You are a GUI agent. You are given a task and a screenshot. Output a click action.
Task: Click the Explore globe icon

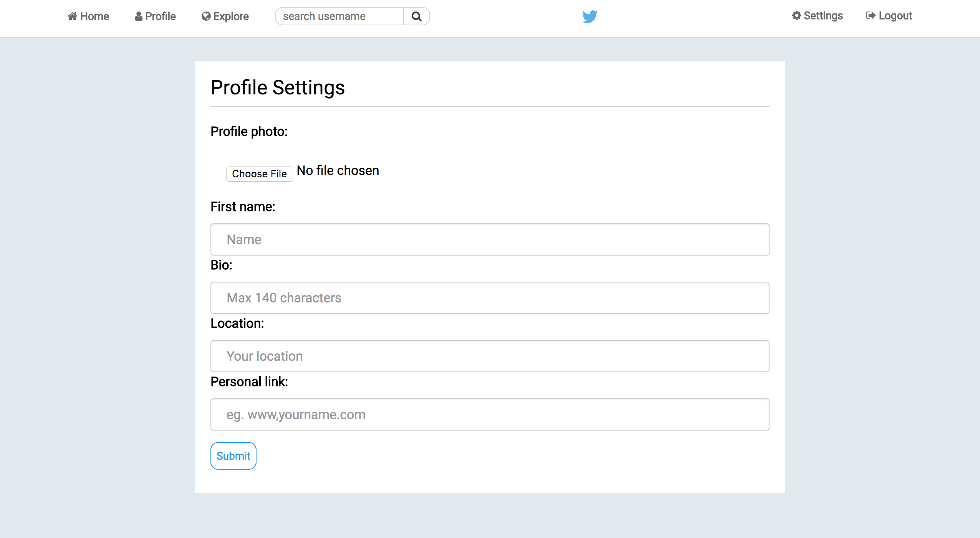pos(206,16)
